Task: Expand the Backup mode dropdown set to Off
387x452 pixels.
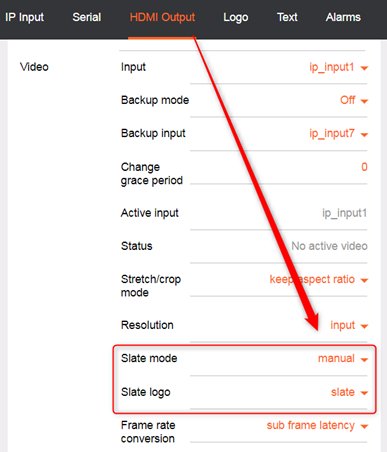Action: 354,100
